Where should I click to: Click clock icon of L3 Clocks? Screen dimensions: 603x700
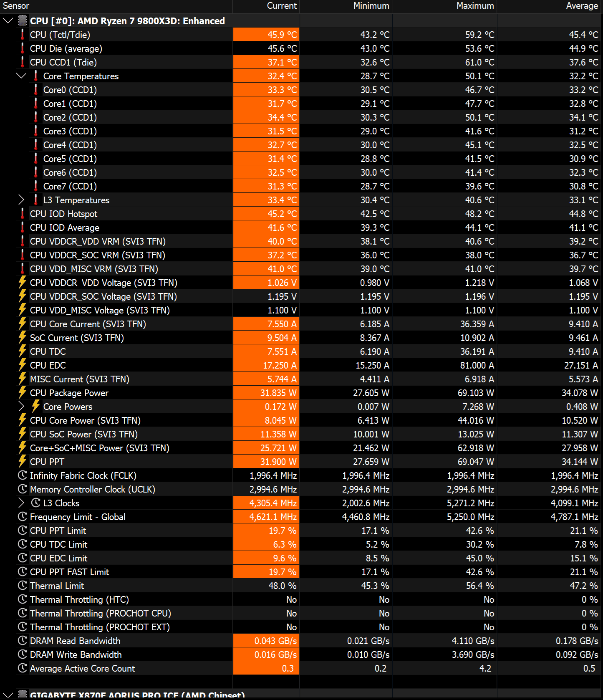36,503
